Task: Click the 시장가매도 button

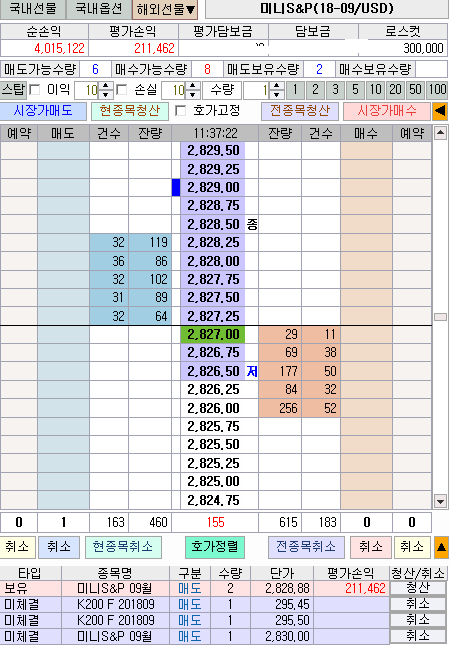Action: 43,111
